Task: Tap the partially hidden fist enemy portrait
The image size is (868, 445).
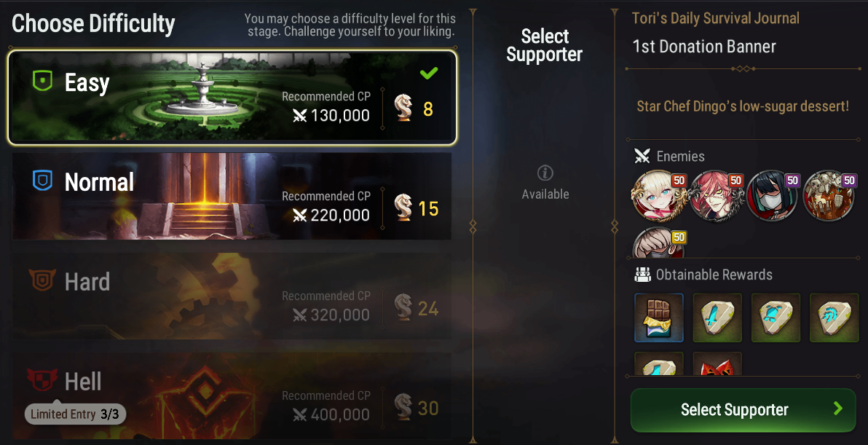Action: pyautogui.click(x=659, y=243)
